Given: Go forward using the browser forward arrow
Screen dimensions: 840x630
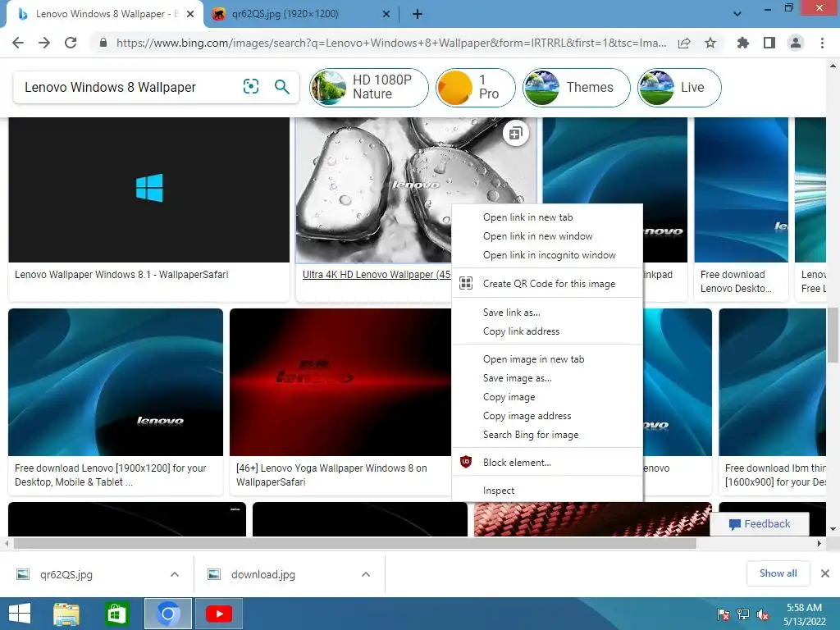Looking at the screenshot, I should point(44,43).
